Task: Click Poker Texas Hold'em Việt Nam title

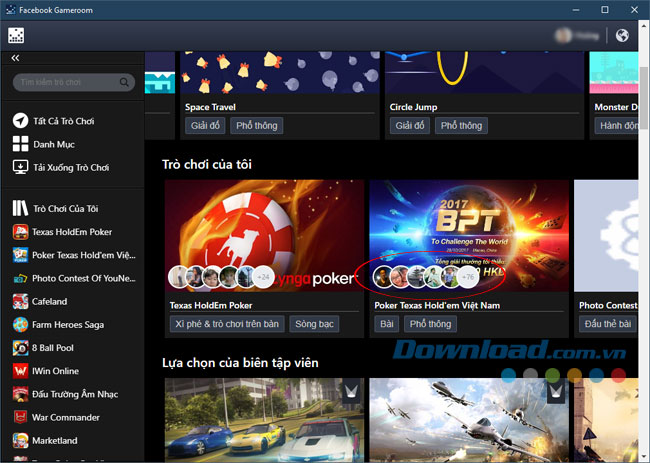Action: 437,305
